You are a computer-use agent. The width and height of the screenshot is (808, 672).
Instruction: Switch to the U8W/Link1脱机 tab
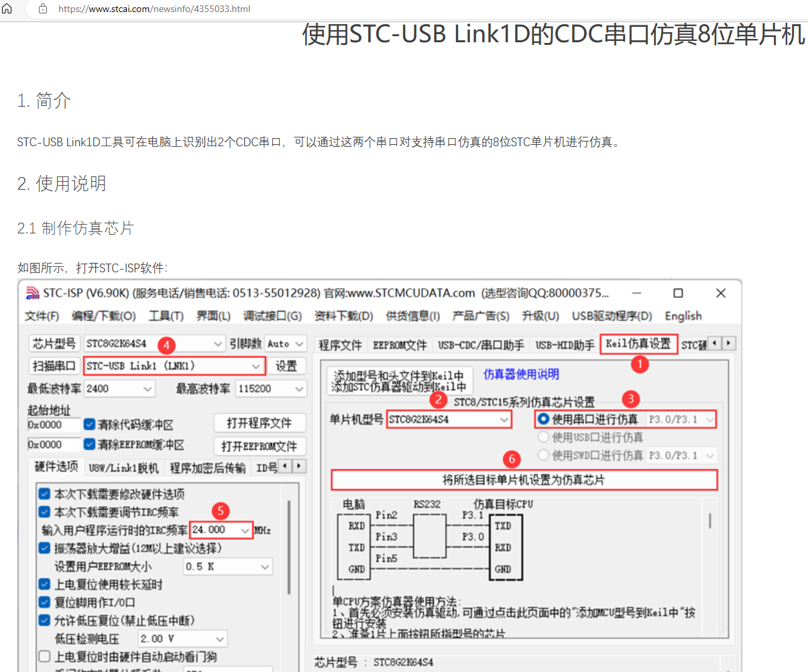tap(123, 467)
